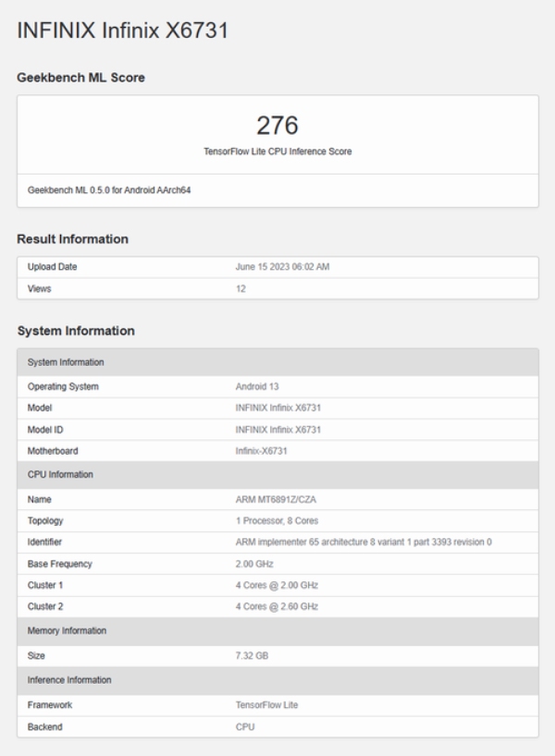Click the Operating System label
The image size is (555, 756).
click(63, 386)
